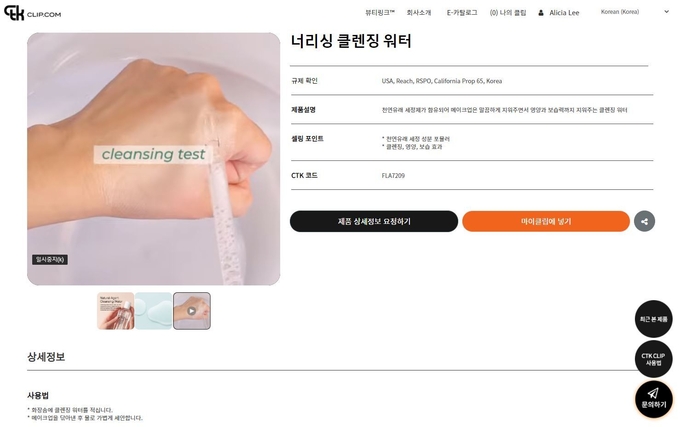
Task: Click the Alicia Lee account name
Action: pyautogui.click(x=564, y=13)
